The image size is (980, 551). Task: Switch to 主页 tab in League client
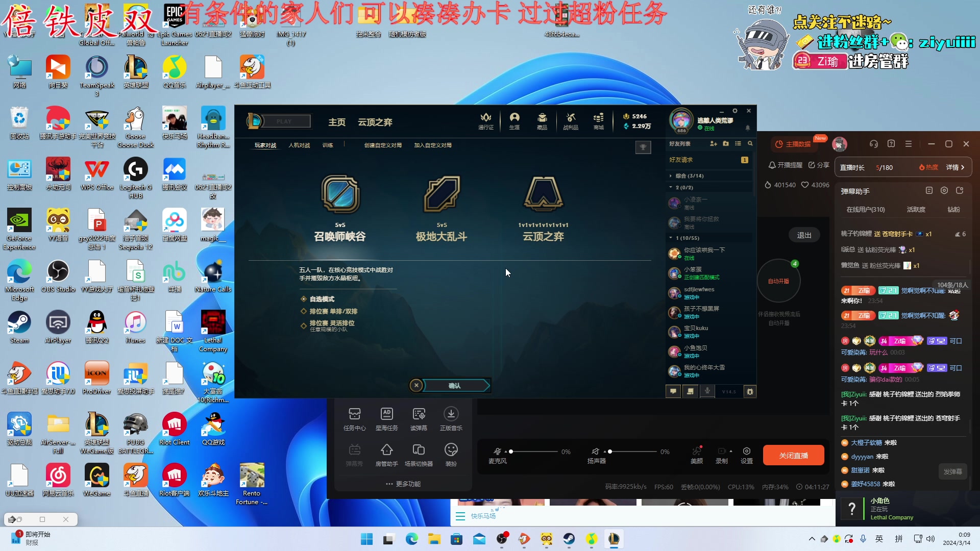click(x=336, y=122)
